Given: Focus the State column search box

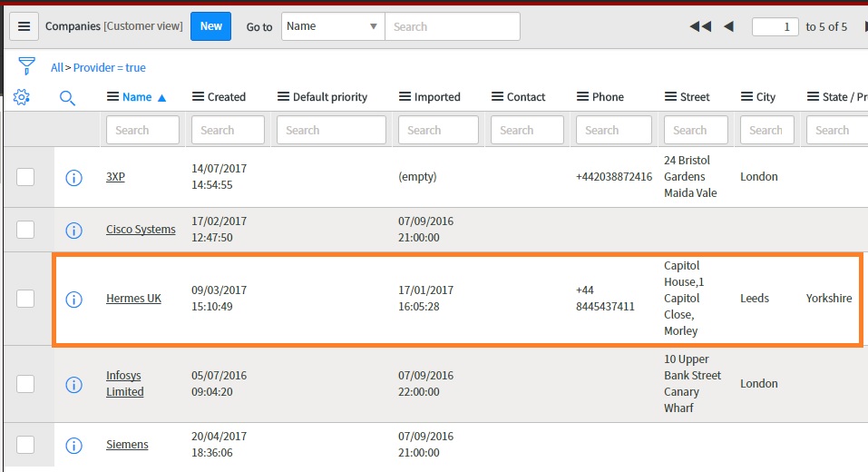Looking at the screenshot, I should click(x=837, y=130).
